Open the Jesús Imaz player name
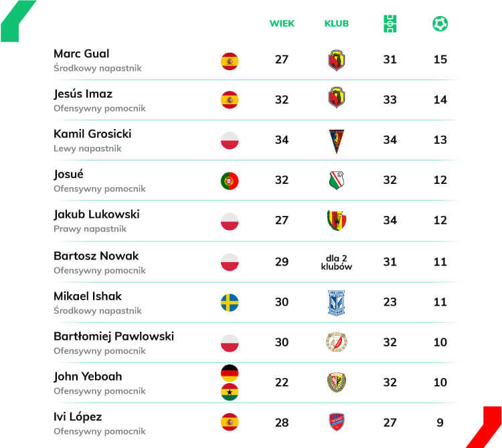502x448 pixels. coord(83,94)
